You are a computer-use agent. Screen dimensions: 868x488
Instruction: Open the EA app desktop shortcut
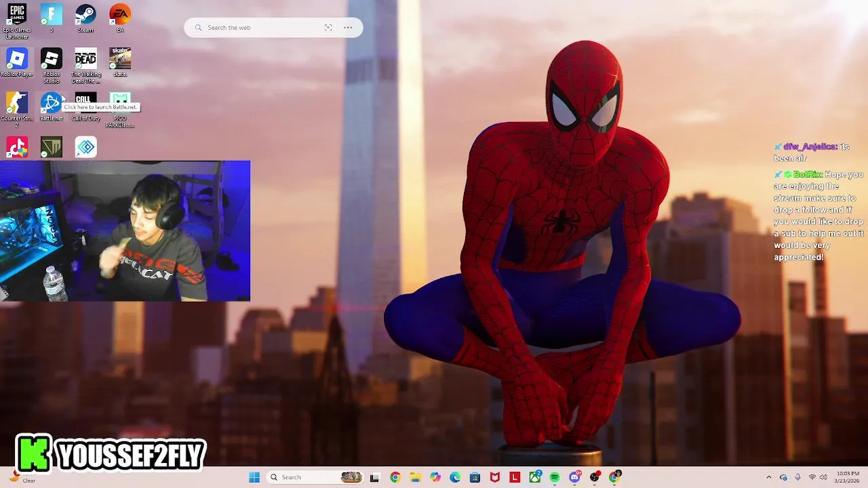(x=120, y=18)
